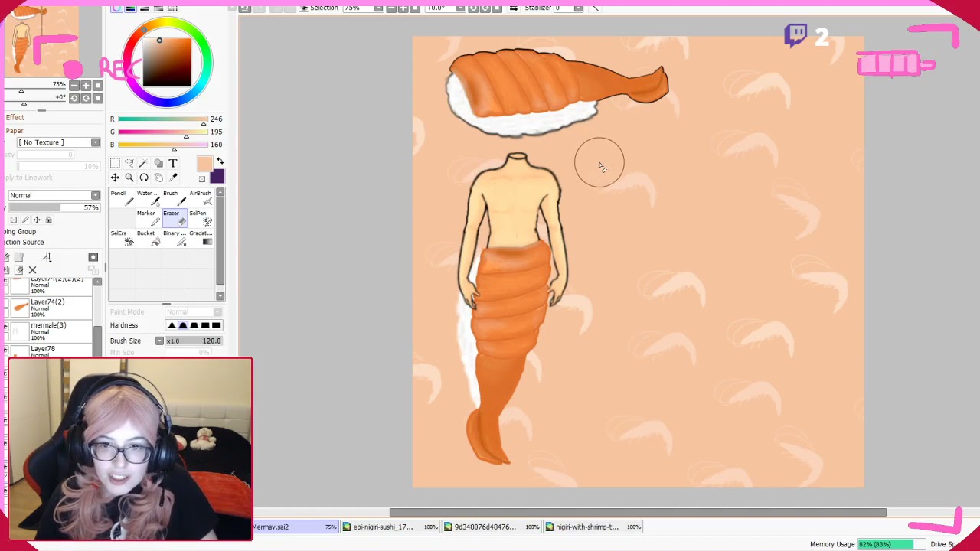Switch to 9d348076d48476 canvas tab

493,527
